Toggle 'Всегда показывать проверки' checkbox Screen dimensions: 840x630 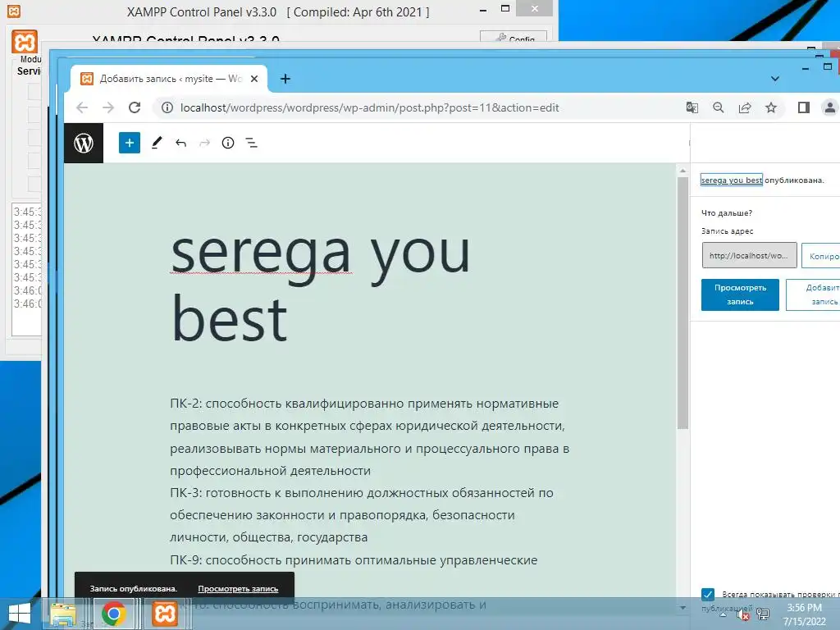pos(708,594)
